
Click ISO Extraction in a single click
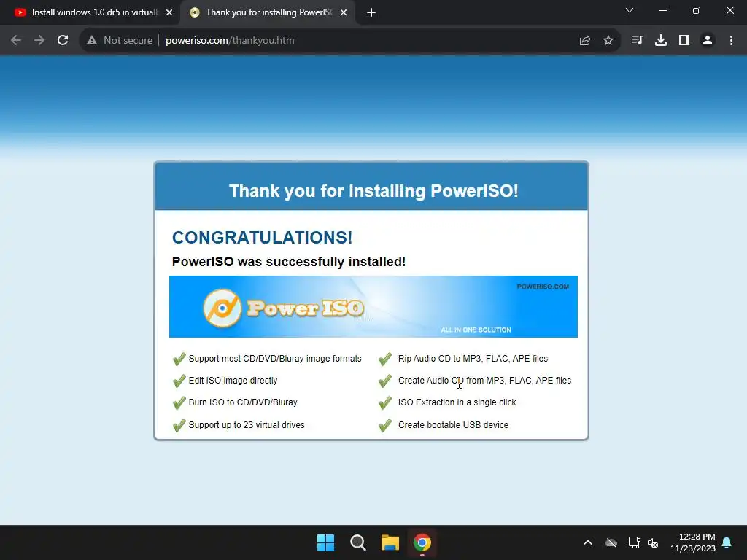[457, 402]
